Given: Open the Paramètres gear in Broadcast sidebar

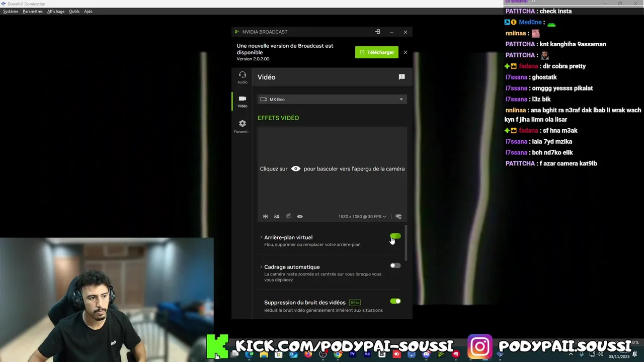Looking at the screenshot, I should click(x=242, y=126).
